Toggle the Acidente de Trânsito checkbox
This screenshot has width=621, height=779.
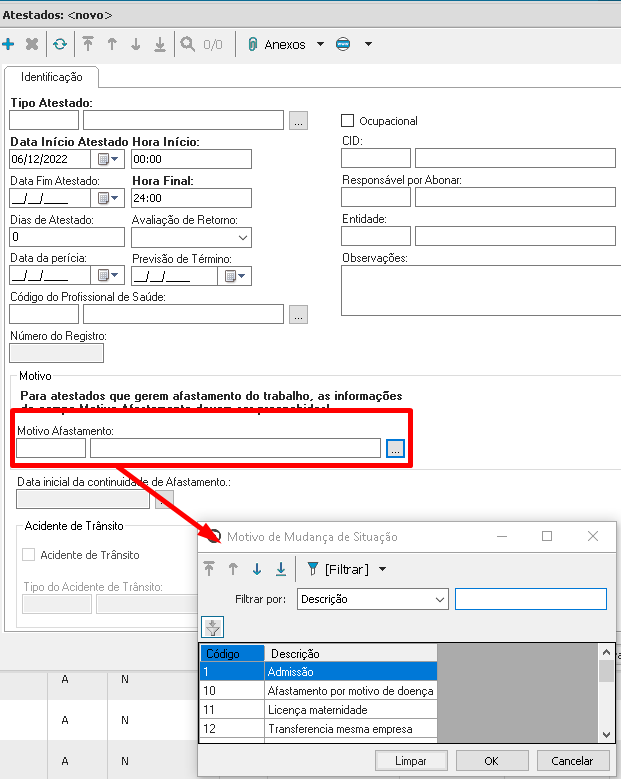tap(29, 554)
